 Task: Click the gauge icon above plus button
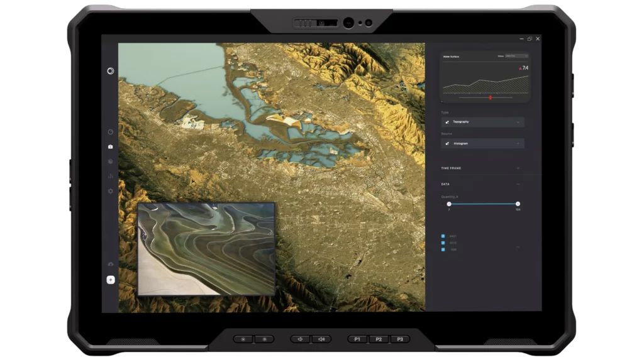111,264
